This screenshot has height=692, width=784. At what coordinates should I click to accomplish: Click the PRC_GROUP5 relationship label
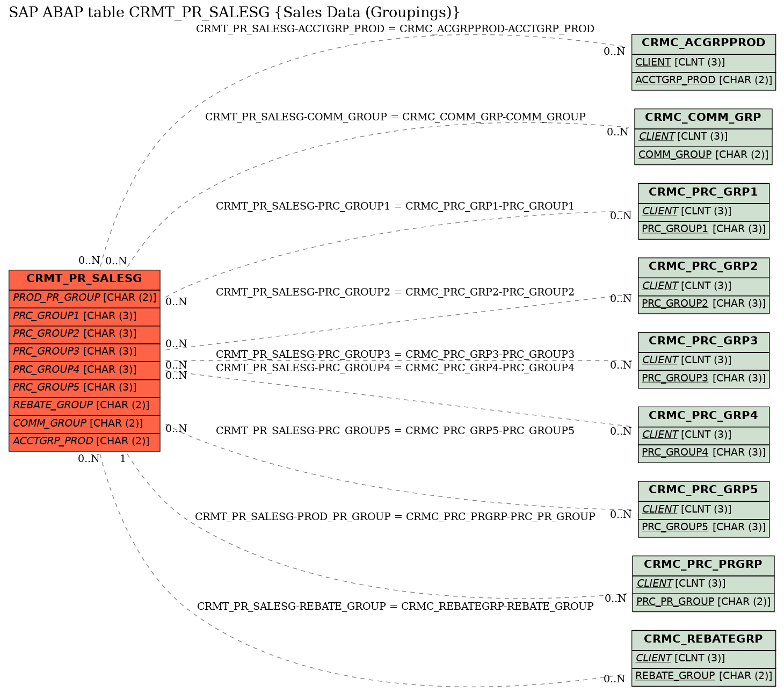click(395, 431)
